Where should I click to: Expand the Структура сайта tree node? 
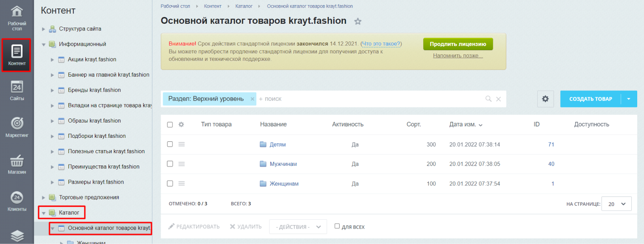[x=43, y=29]
